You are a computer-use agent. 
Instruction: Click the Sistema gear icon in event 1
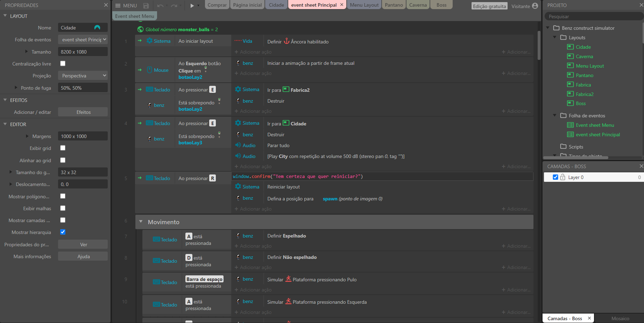pos(149,41)
